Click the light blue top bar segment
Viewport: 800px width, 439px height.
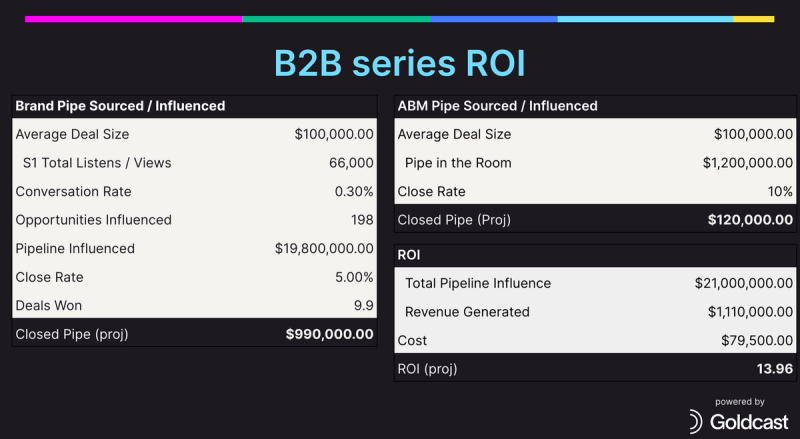click(645, 19)
